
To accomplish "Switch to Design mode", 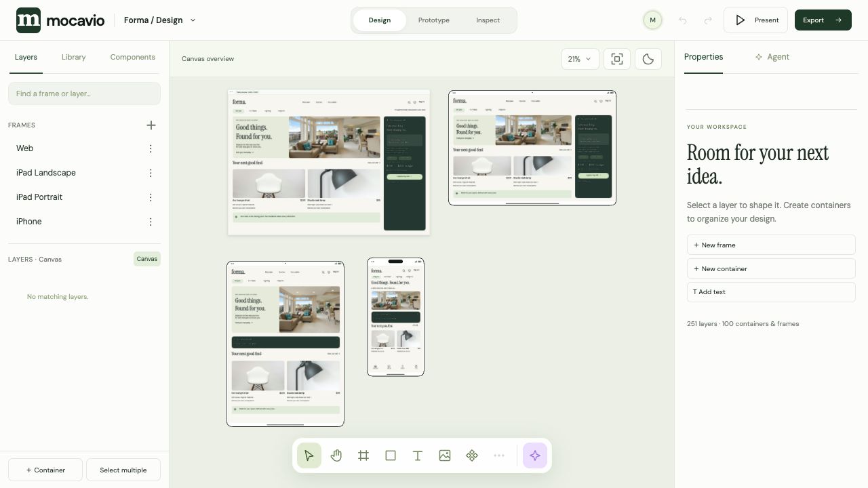I will 380,20.
